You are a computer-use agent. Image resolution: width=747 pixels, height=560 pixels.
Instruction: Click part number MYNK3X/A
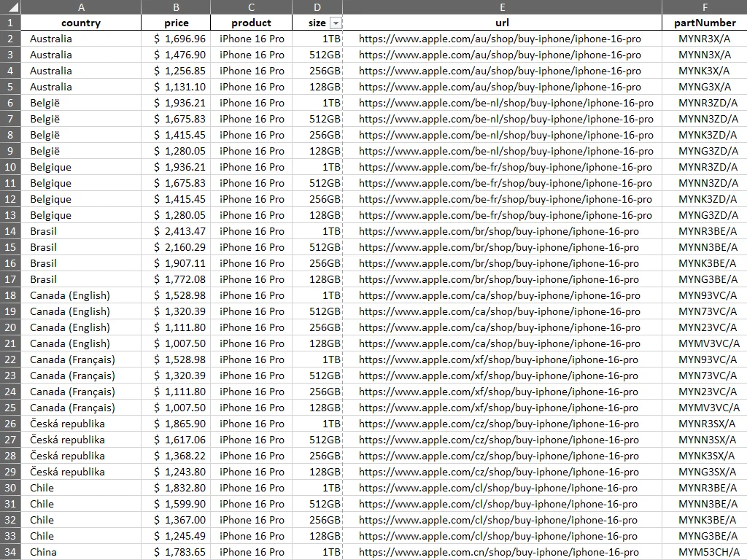705,71
